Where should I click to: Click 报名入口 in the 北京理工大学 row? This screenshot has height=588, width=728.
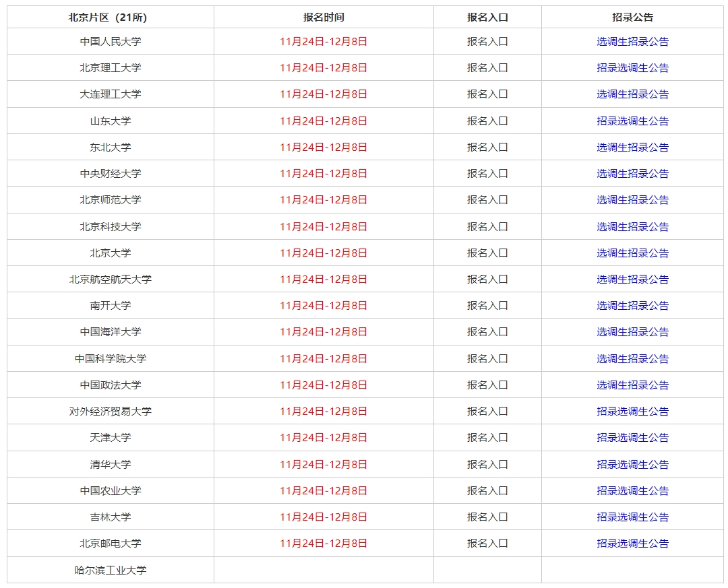pyautogui.click(x=487, y=68)
